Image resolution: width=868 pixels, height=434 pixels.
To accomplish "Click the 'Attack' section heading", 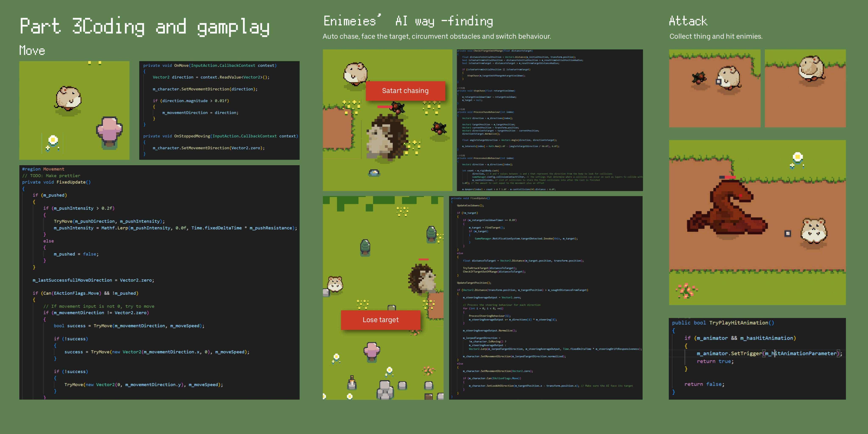I will click(688, 21).
